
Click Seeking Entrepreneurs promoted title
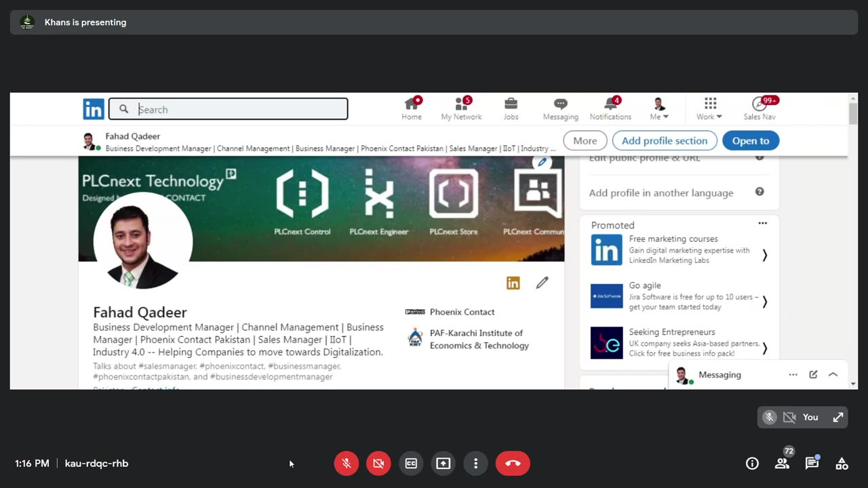click(x=672, y=332)
